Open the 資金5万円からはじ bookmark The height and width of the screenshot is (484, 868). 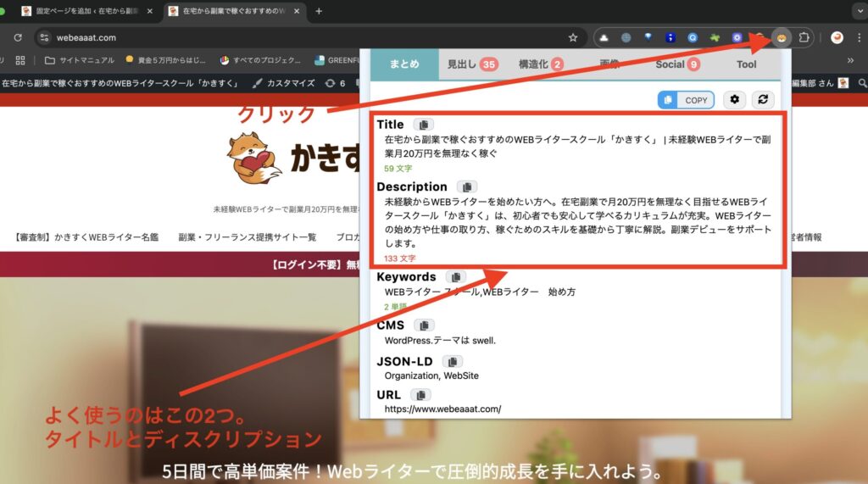tap(165, 60)
